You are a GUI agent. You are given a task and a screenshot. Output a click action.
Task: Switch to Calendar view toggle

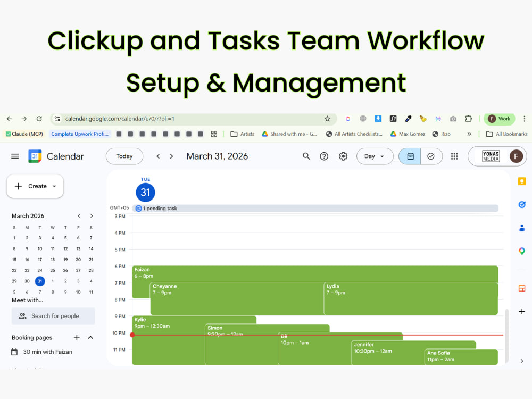point(410,156)
